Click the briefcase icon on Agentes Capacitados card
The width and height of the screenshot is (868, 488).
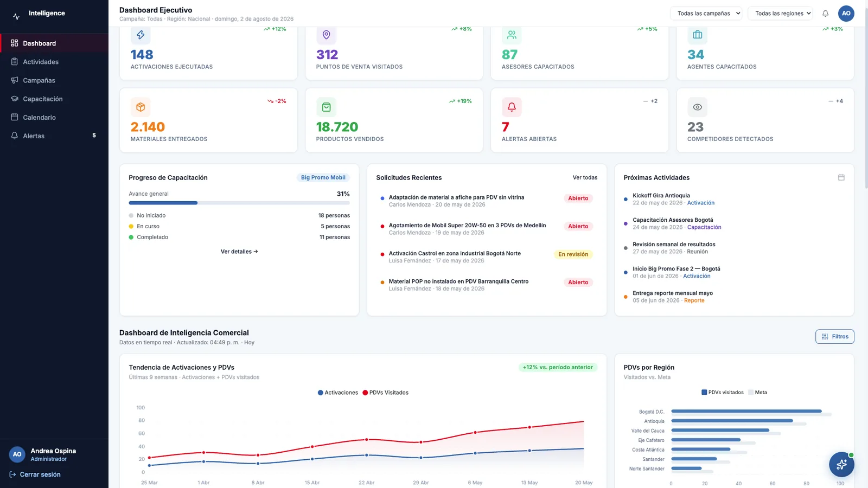pos(697,35)
